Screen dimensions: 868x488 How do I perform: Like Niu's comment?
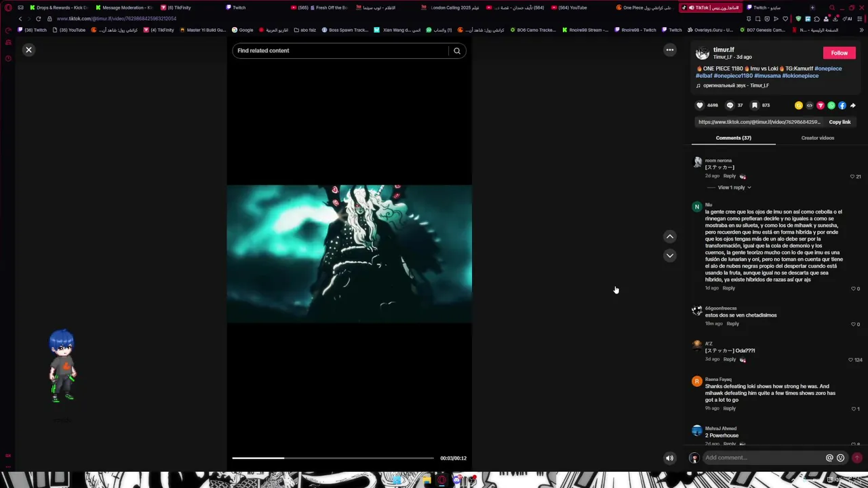853,289
